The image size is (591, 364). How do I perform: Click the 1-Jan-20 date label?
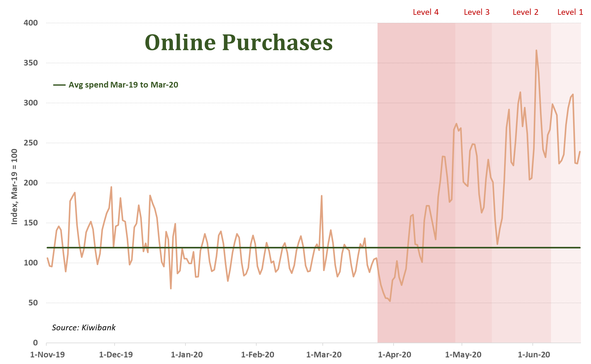(187, 355)
